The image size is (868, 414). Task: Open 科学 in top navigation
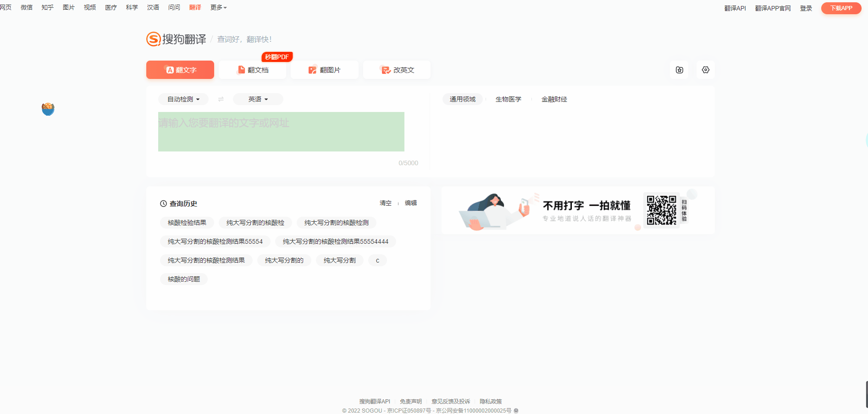pyautogui.click(x=132, y=7)
